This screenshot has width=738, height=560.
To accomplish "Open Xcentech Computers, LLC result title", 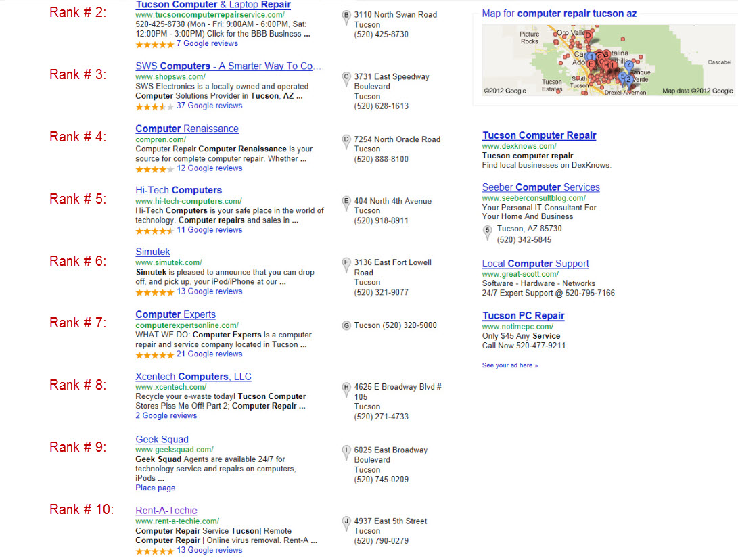I will [x=193, y=377].
